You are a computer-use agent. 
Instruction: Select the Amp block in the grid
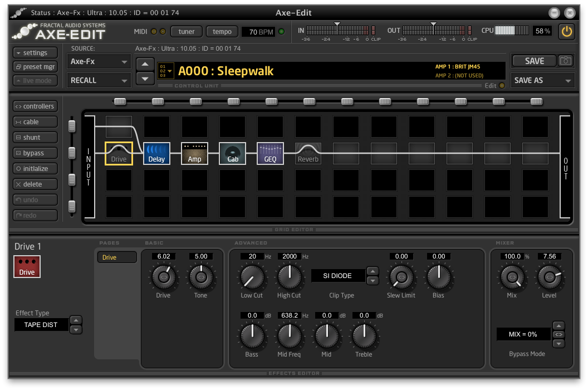click(x=194, y=153)
